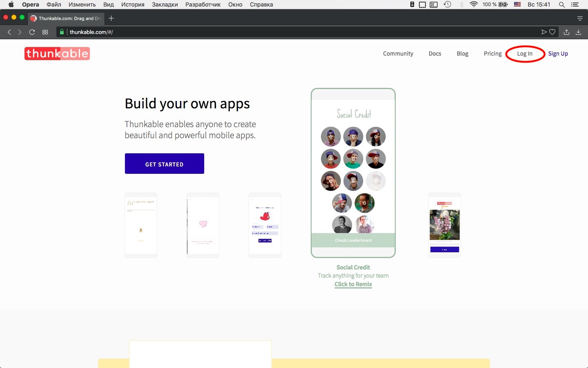This screenshot has height=368, width=588.
Task: Click the Click to Remix link
Action: [353, 284]
